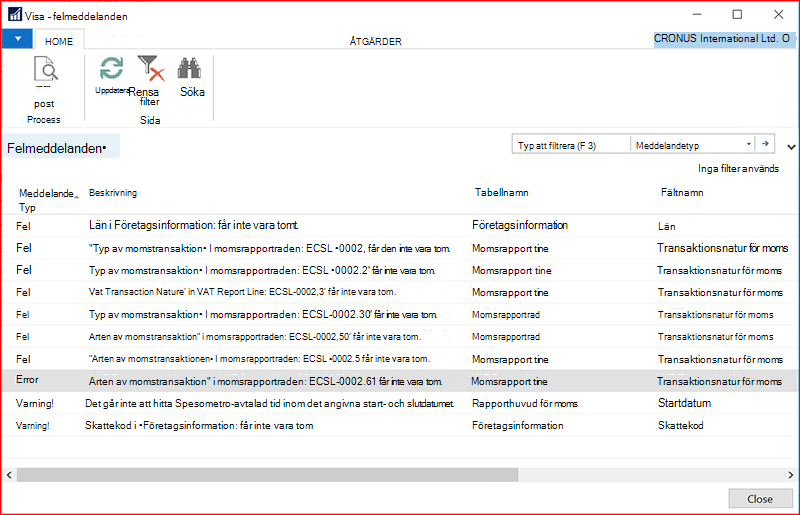Viewport: 800px width, 515px height.
Task: Click 'Företagsinformation' table name in the Skattekod row
Action: (x=518, y=426)
